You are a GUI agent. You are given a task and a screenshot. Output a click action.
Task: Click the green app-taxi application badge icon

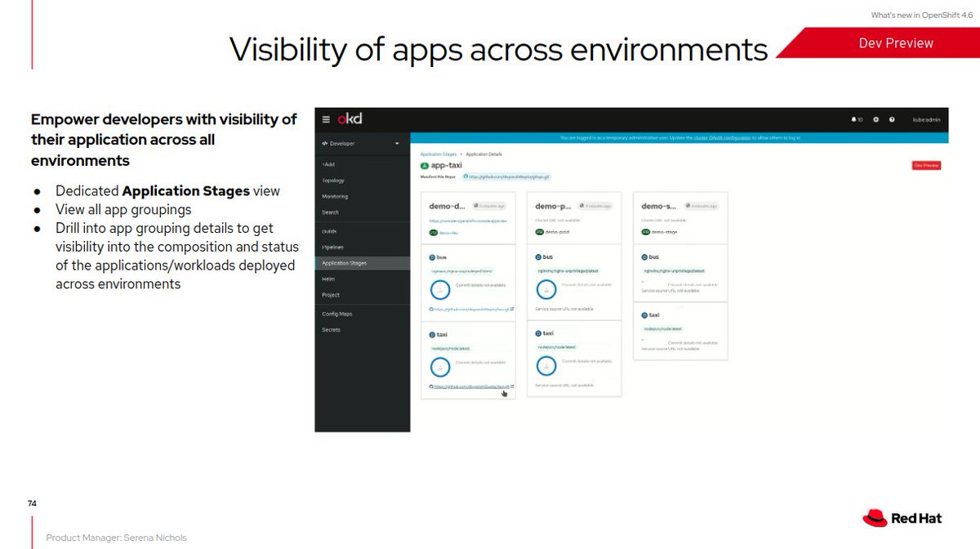click(424, 165)
